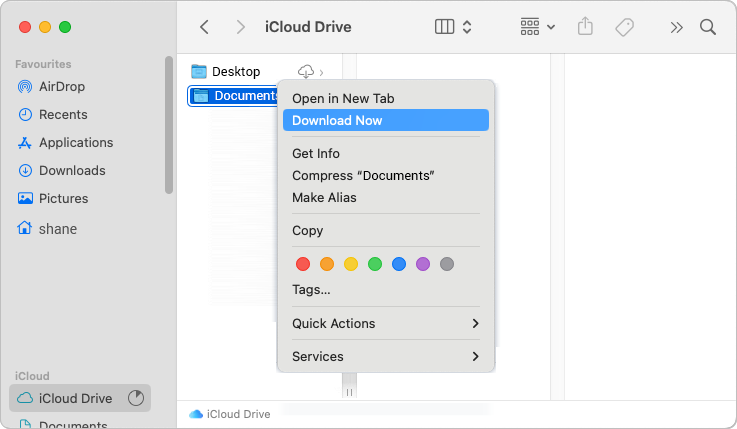The image size is (737, 429).
Task: Expand the Quick Actions submenu
Action: point(385,323)
